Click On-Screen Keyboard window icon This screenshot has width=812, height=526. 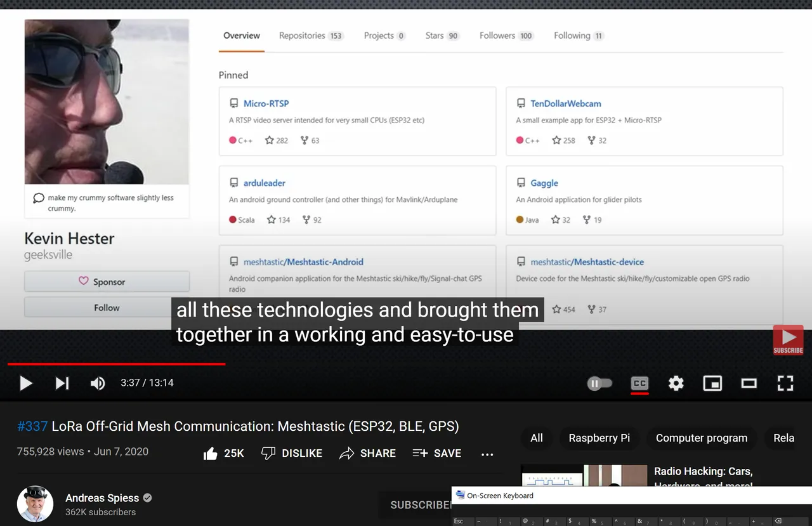[461, 495]
